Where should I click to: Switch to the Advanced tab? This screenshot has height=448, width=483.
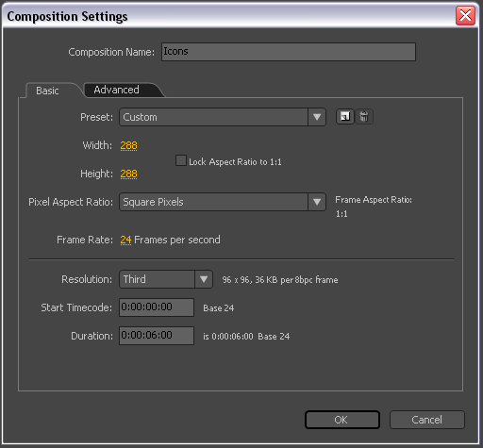coord(116,90)
